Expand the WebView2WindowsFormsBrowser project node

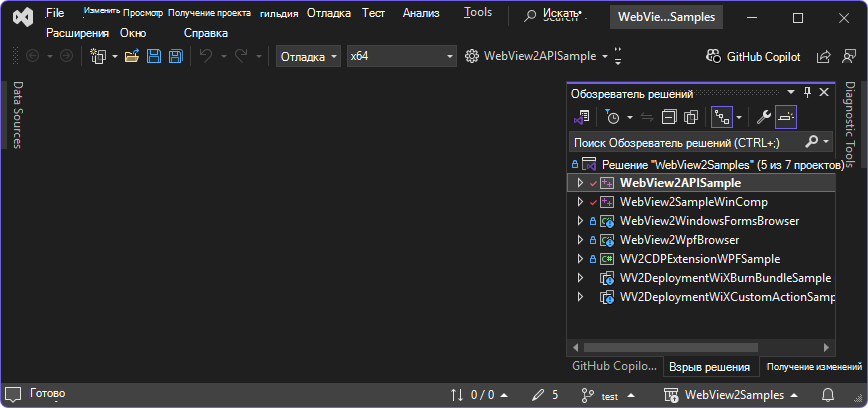[x=580, y=221]
